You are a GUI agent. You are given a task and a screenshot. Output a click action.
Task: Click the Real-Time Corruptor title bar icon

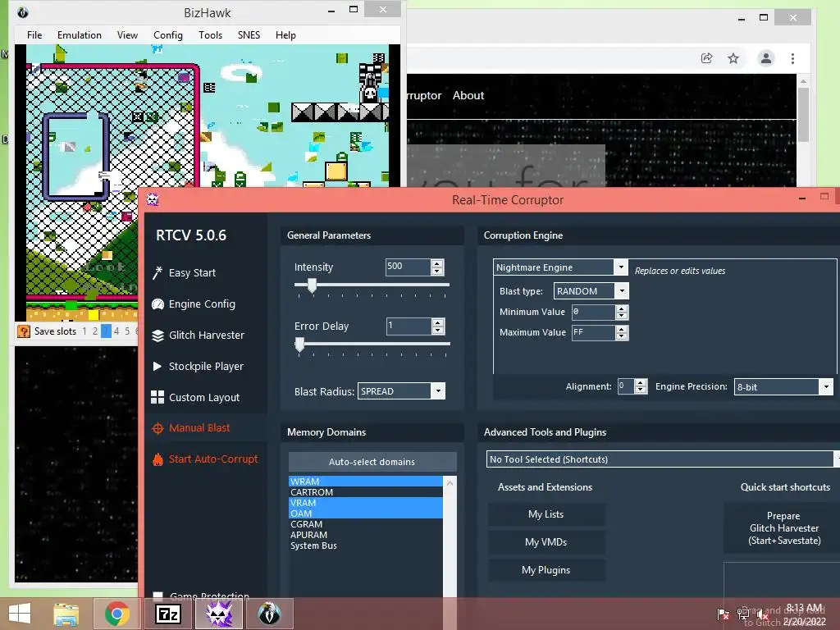point(153,200)
